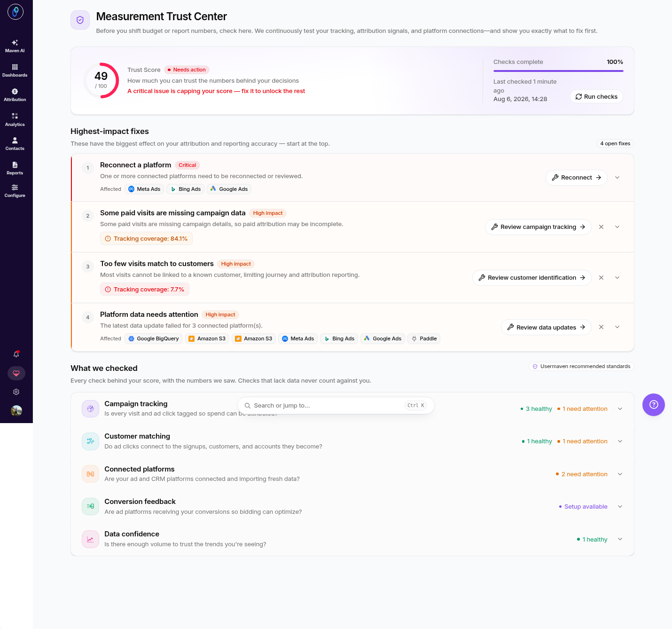Go to Attribution in sidebar
This screenshot has height=629, width=672.
[15, 95]
